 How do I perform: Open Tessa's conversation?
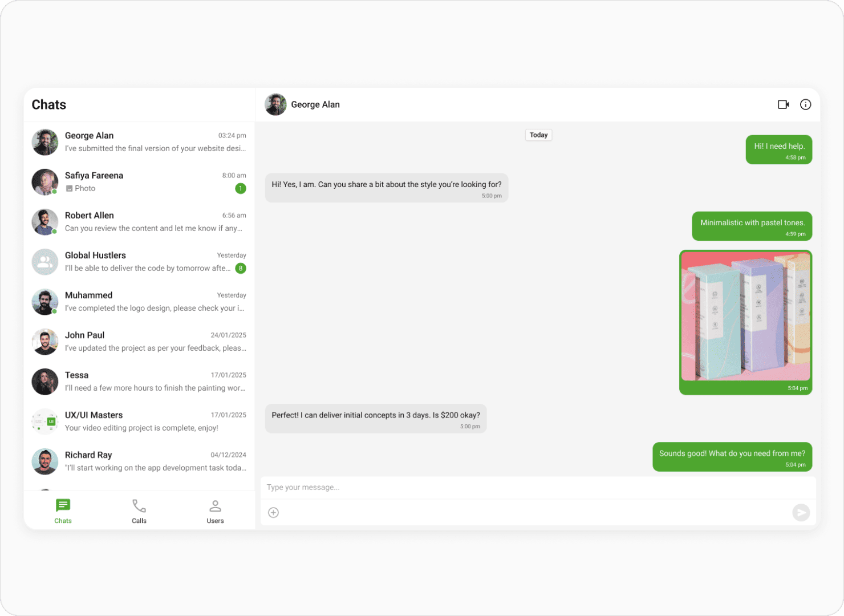point(139,382)
